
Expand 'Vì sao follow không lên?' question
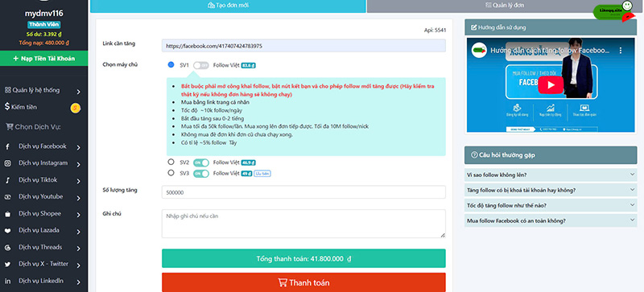pos(551,175)
